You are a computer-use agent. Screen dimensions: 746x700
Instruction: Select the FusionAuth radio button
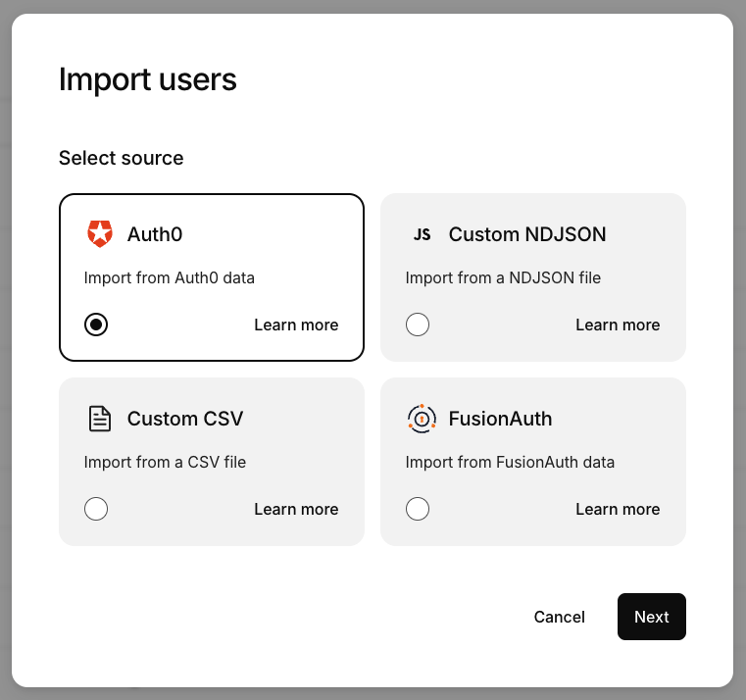click(x=418, y=509)
